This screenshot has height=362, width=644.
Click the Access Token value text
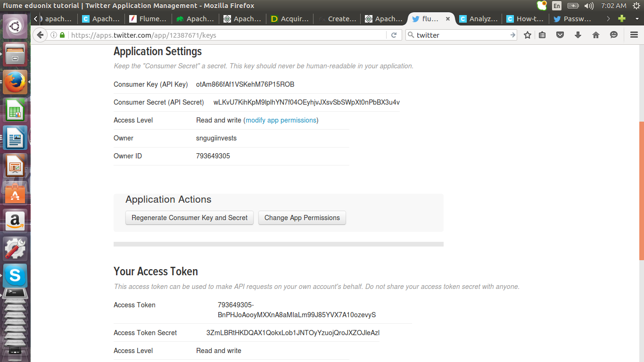tap(297, 310)
